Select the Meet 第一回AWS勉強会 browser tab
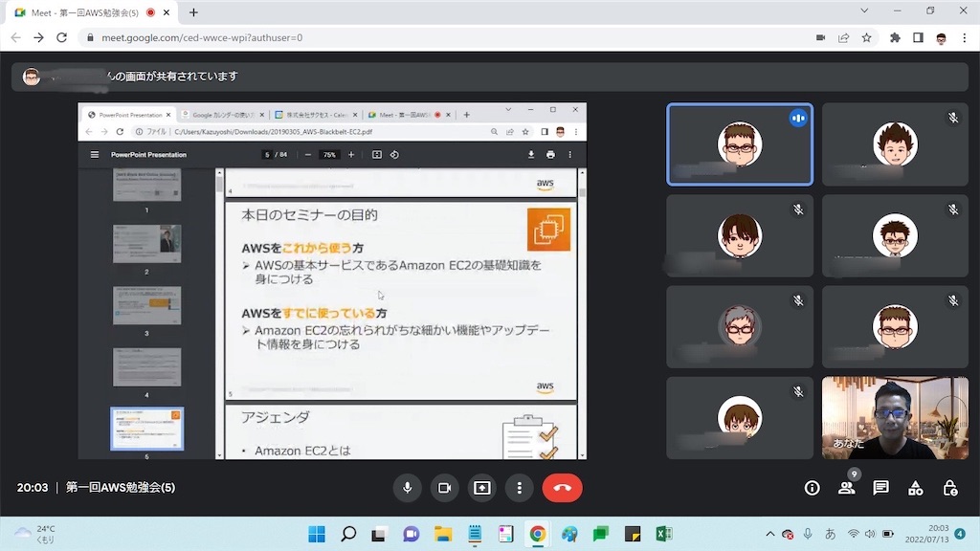 tap(94, 12)
